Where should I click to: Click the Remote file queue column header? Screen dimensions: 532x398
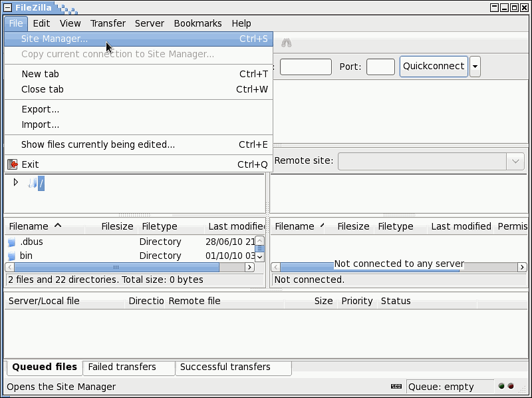224,301
